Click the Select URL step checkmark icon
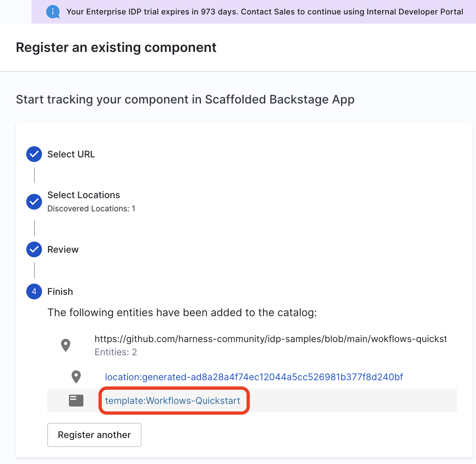 point(34,154)
